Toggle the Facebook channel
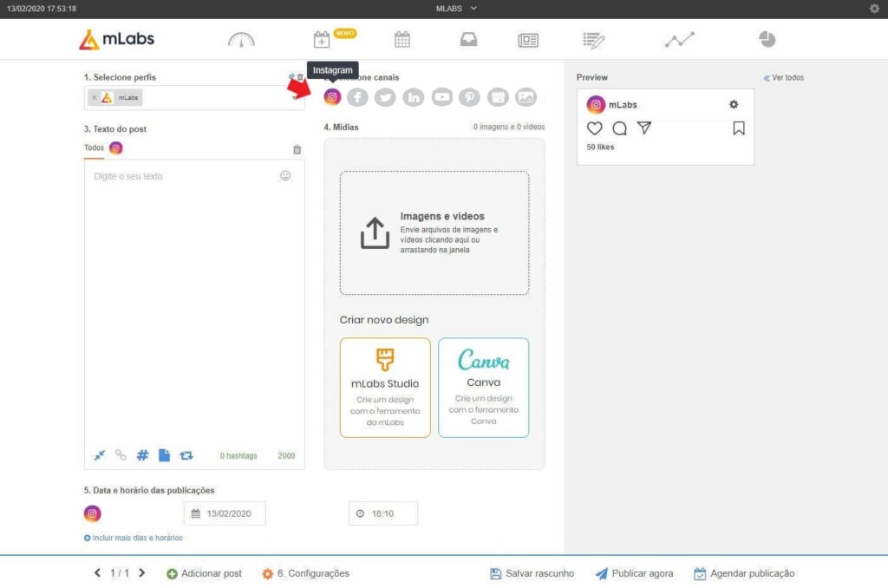The width and height of the screenshot is (888, 588). pyautogui.click(x=357, y=97)
